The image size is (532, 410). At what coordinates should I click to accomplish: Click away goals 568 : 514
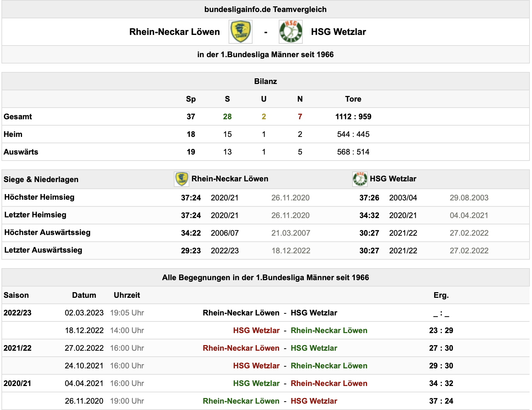tap(353, 152)
